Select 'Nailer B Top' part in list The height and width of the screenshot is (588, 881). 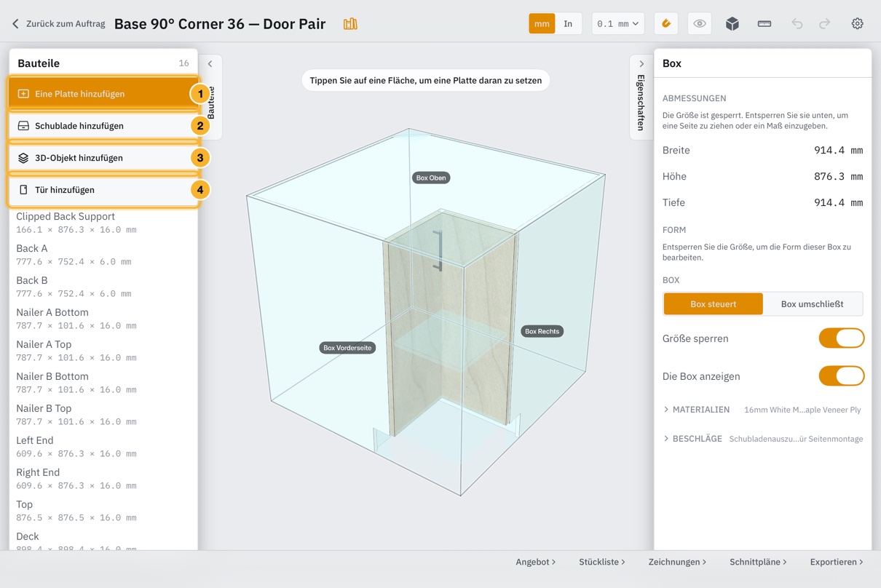click(x=103, y=415)
